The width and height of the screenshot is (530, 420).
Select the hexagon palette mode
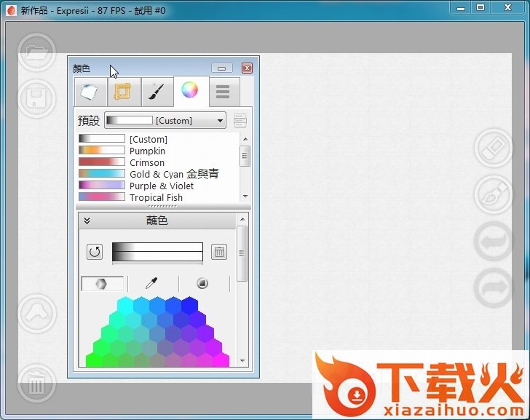pyautogui.click(x=102, y=283)
